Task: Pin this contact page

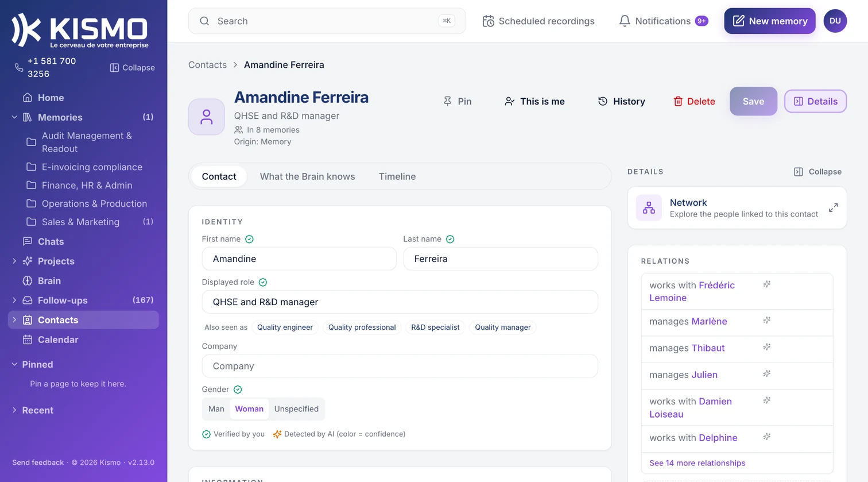Action: pos(457,101)
